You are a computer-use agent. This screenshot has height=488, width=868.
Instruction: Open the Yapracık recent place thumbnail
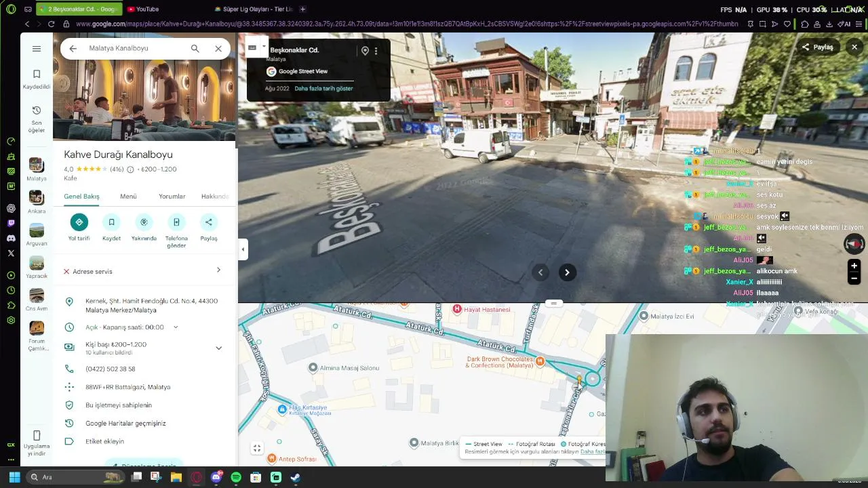(37, 262)
